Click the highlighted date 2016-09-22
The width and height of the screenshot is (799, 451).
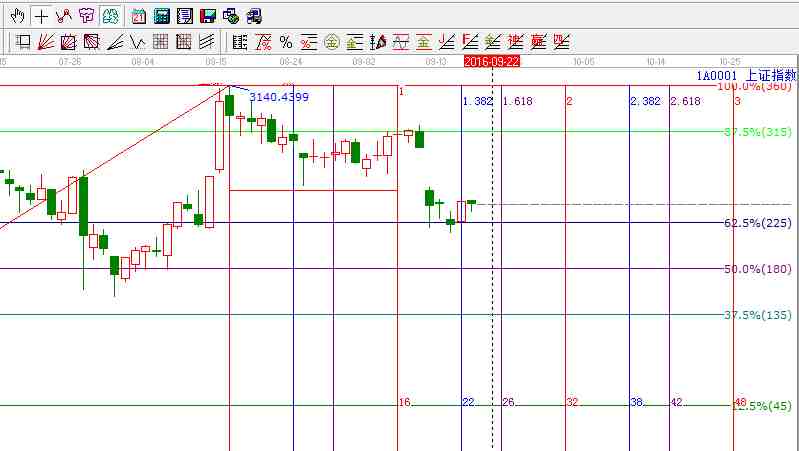492,62
